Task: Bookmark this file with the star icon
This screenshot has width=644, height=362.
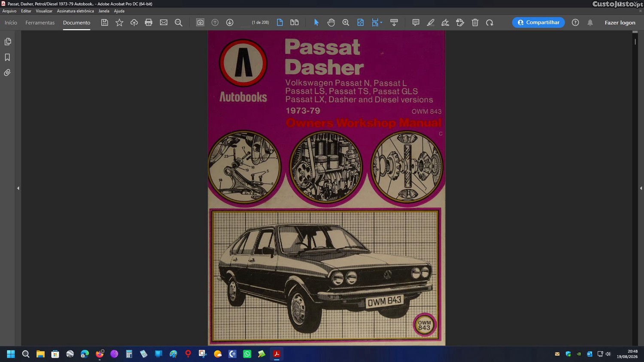Action: (x=119, y=22)
